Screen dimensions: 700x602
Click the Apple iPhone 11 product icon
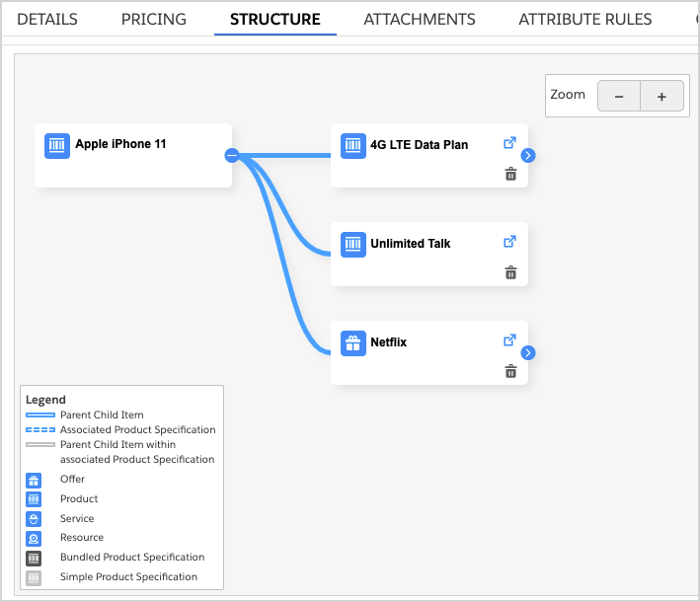(56, 145)
